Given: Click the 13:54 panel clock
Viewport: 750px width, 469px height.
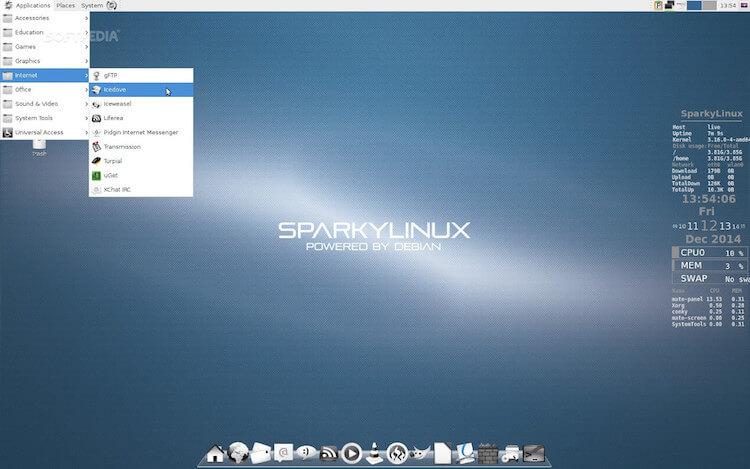Looking at the screenshot, I should (728, 6).
